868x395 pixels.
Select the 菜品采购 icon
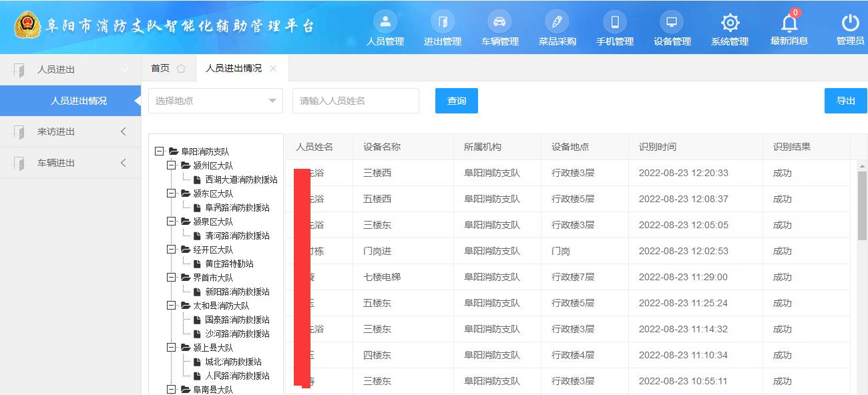click(x=557, y=23)
